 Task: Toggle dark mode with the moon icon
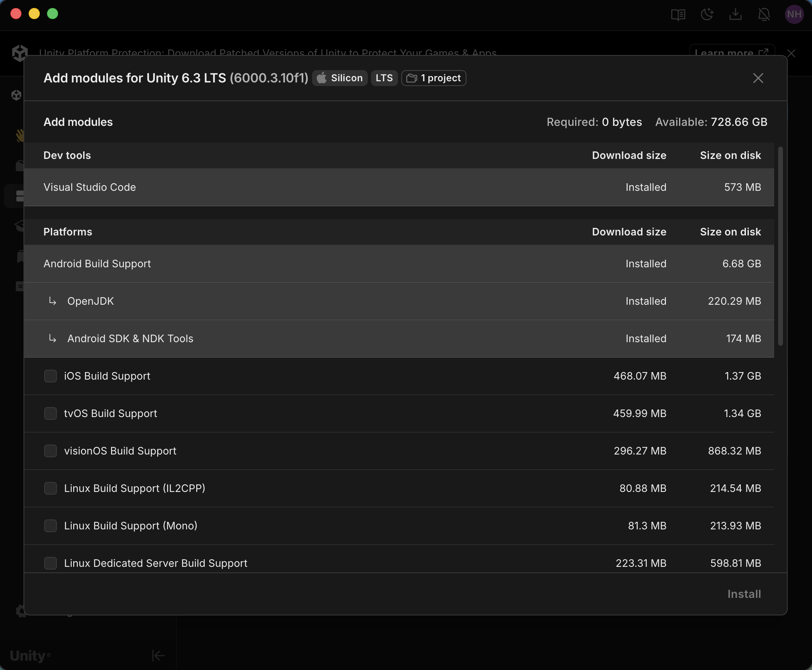point(707,14)
